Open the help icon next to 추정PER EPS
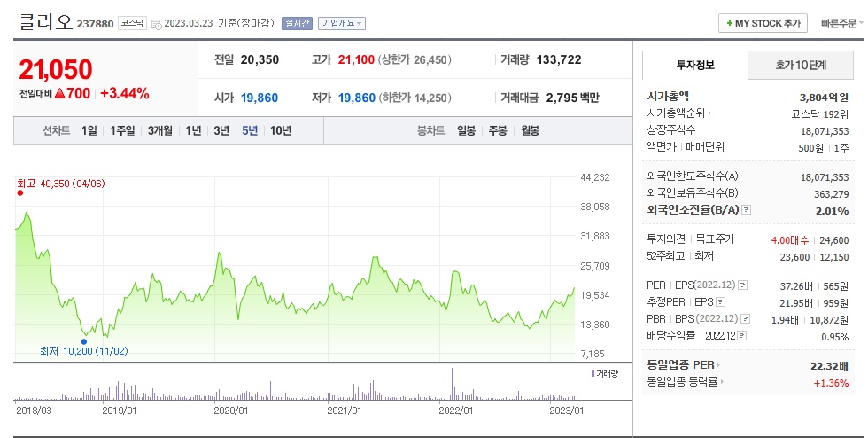The width and height of the screenshot is (868, 438). click(720, 302)
